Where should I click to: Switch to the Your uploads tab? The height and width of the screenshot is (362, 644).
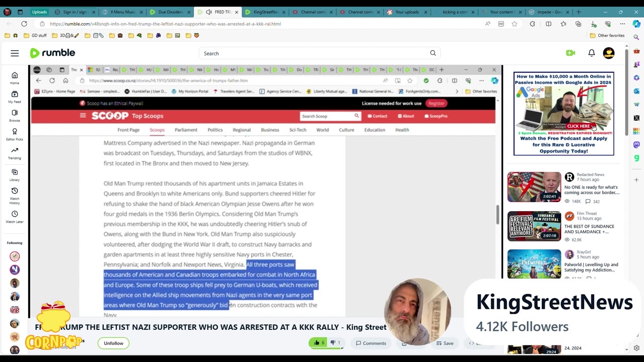tap(407, 12)
